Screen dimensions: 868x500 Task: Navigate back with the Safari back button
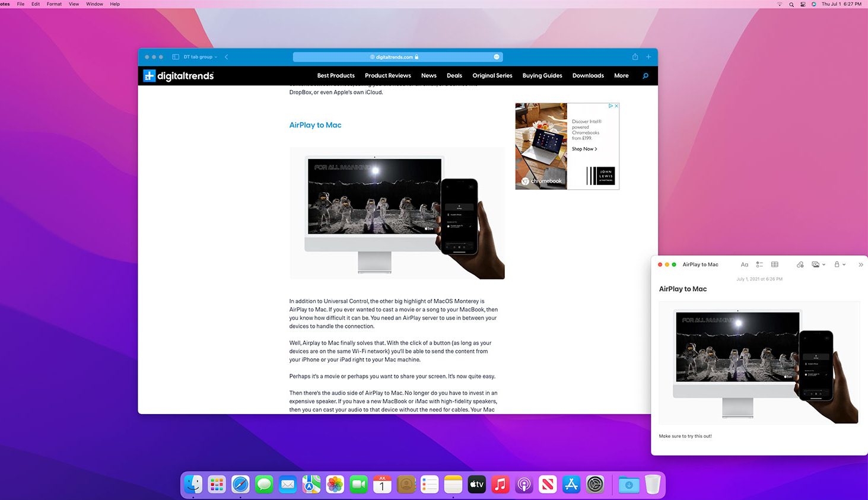click(226, 56)
